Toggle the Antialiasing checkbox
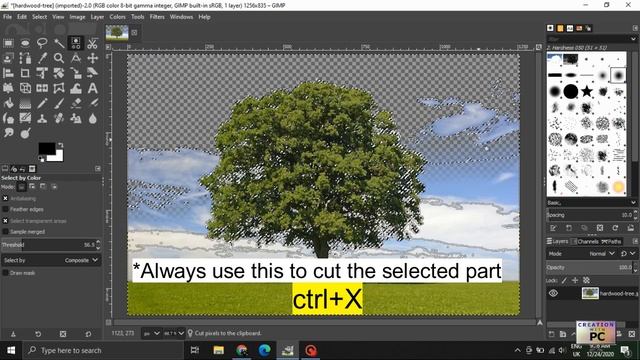 point(5,198)
